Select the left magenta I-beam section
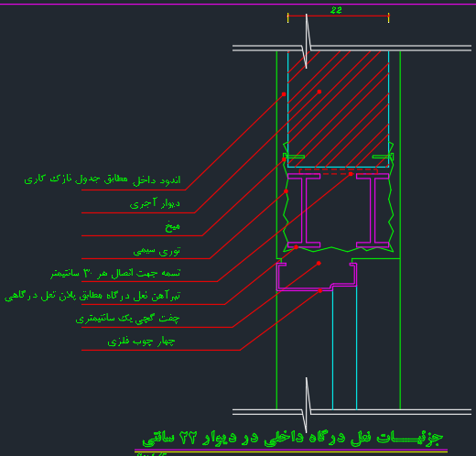 (x=304, y=211)
